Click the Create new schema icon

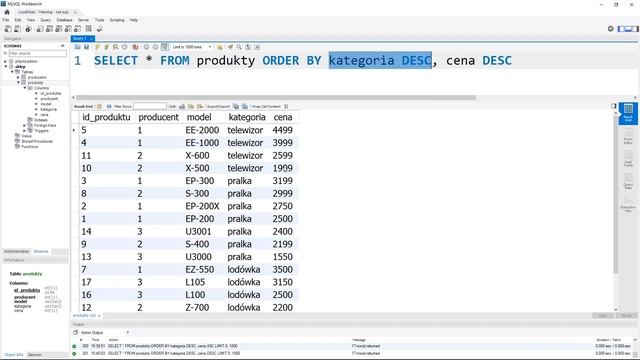[x=40, y=29]
